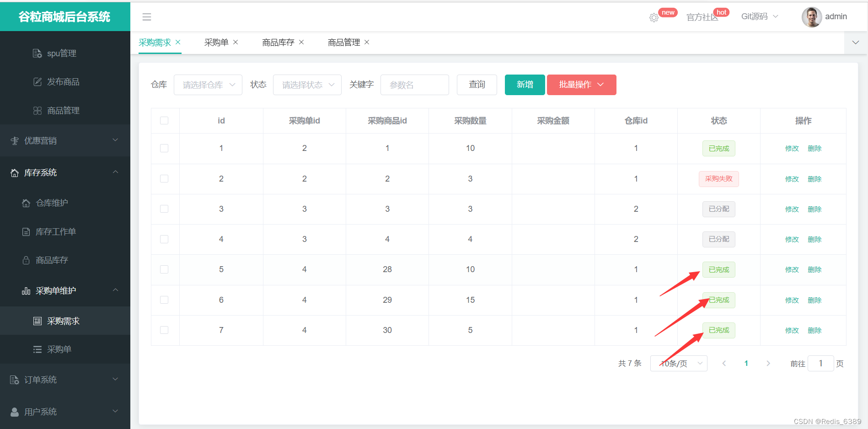Open the 10条/页 page size dropdown

coord(679,363)
